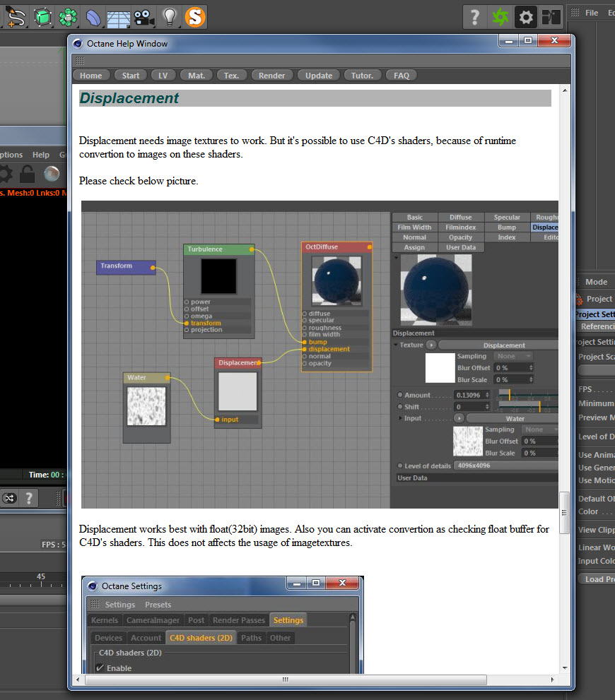Image resolution: width=615 pixels, height=700 pixels.
Task: Click the shuffle arrows icon below the viewer
Action: 9,498
